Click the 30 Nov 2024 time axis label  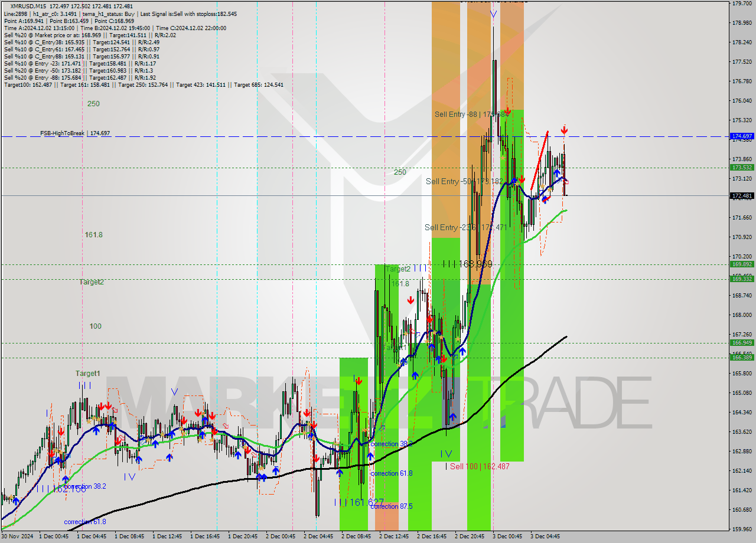[x=16, y=537]
